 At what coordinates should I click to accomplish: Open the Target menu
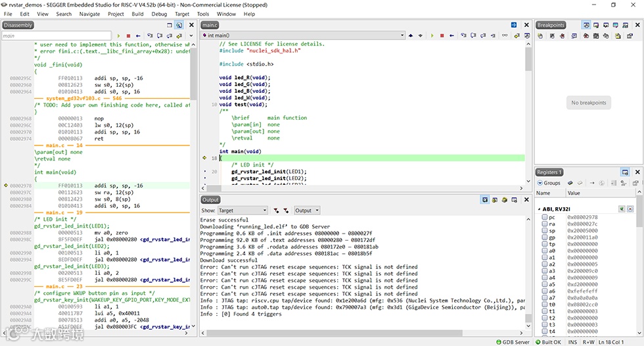[182, 14]
